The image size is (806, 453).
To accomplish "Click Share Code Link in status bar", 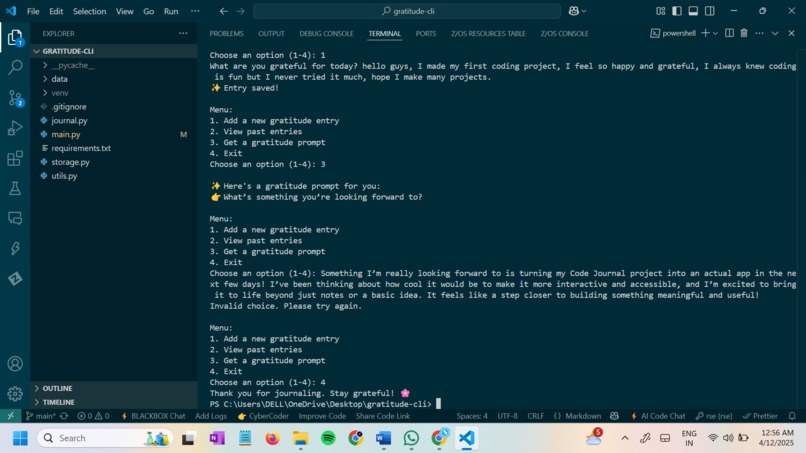I will click(383, 416).
